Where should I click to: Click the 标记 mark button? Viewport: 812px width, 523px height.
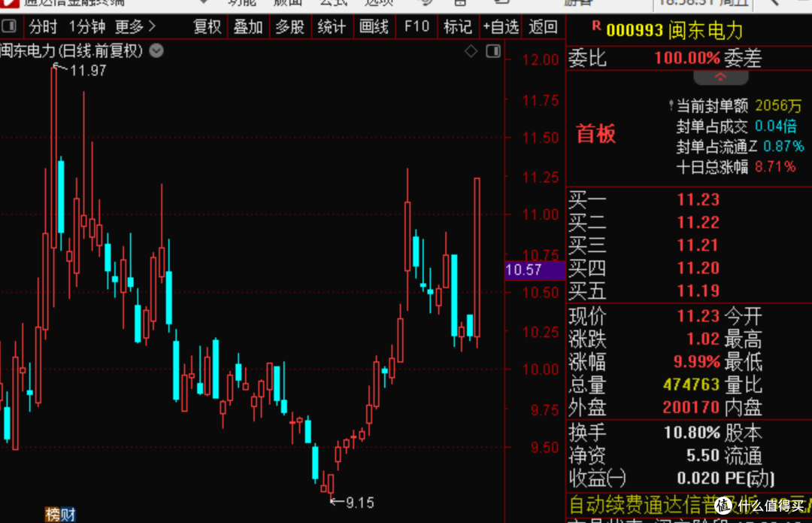click(x=458, y=26)
